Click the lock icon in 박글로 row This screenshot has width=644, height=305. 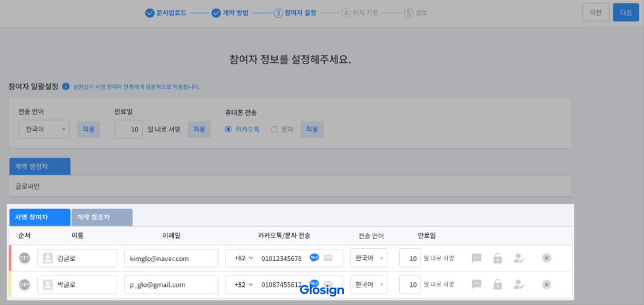tap(497, 284)
